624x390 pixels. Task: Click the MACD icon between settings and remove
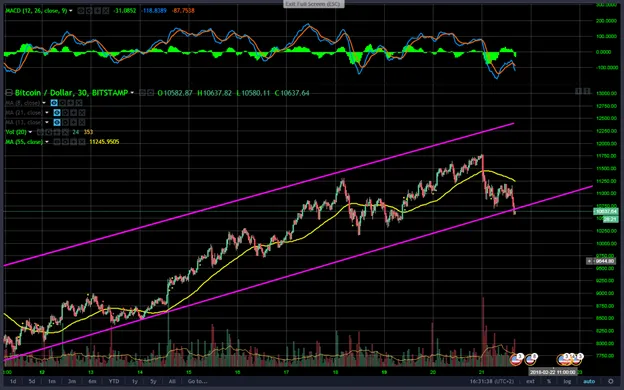click(x=98, y=11)
